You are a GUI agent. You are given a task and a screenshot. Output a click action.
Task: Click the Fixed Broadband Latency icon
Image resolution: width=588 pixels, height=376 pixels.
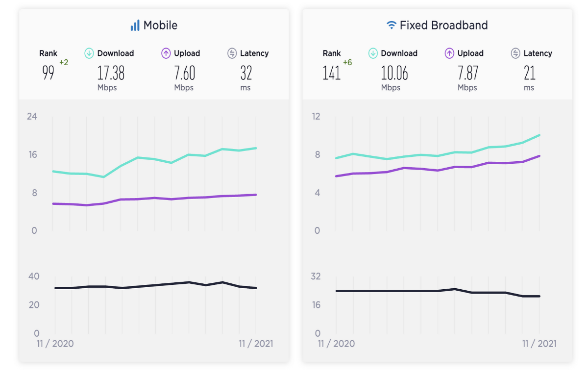click(x=515, y=53)
